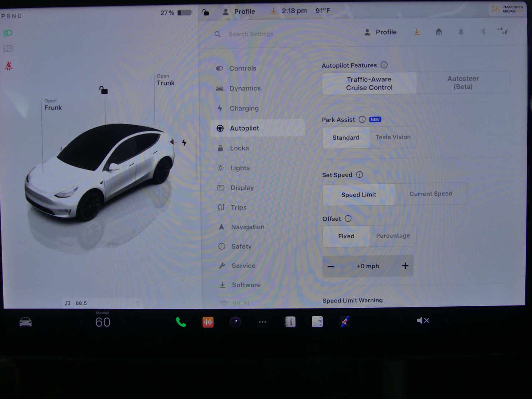This screenshot has width=532, height=399.
Task: Tap the status bar lock icon
Action: point(206,12)
